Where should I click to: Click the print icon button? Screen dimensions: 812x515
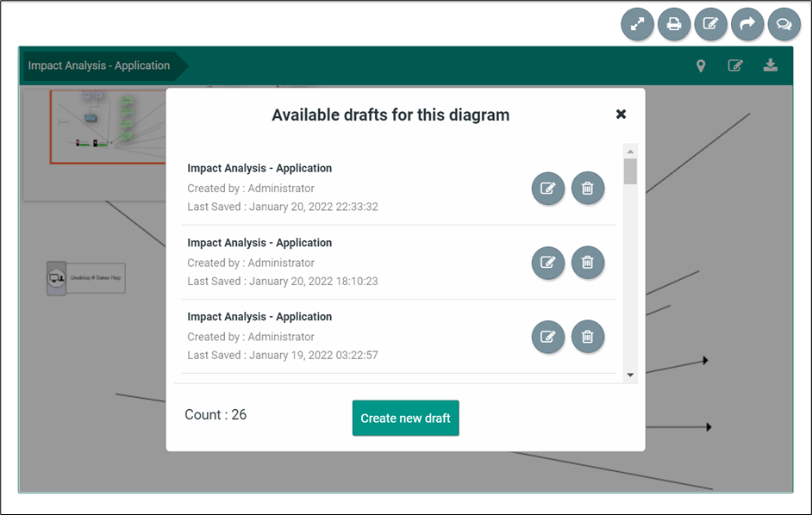674,24
